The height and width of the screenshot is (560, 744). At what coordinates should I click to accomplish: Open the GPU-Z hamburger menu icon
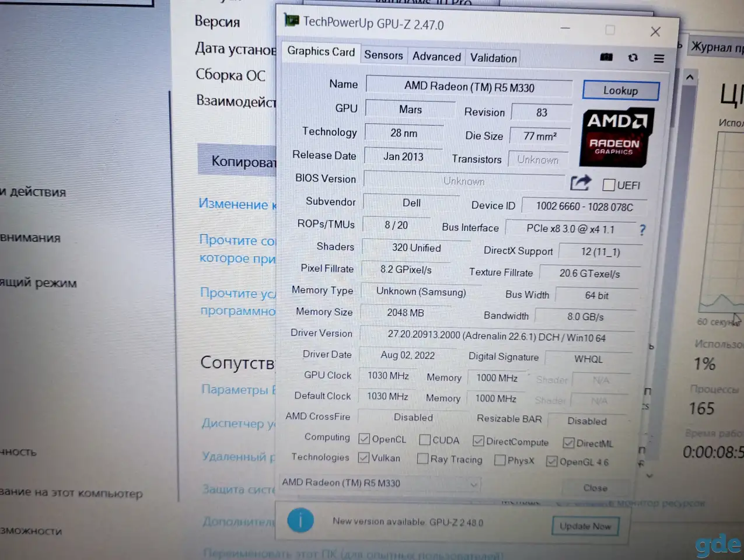point(659,58)
